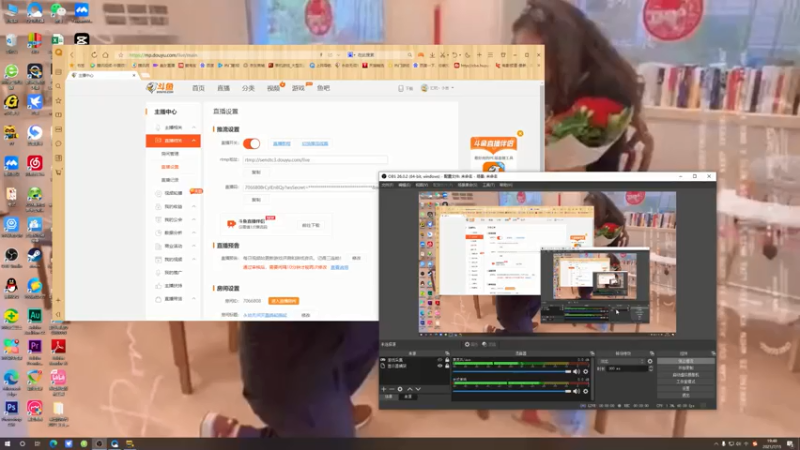This screenshot has height=450, width=800.
Task: Click the 桌面音频 volume slider
Action: pyautogui.click(x=512, y=391)
